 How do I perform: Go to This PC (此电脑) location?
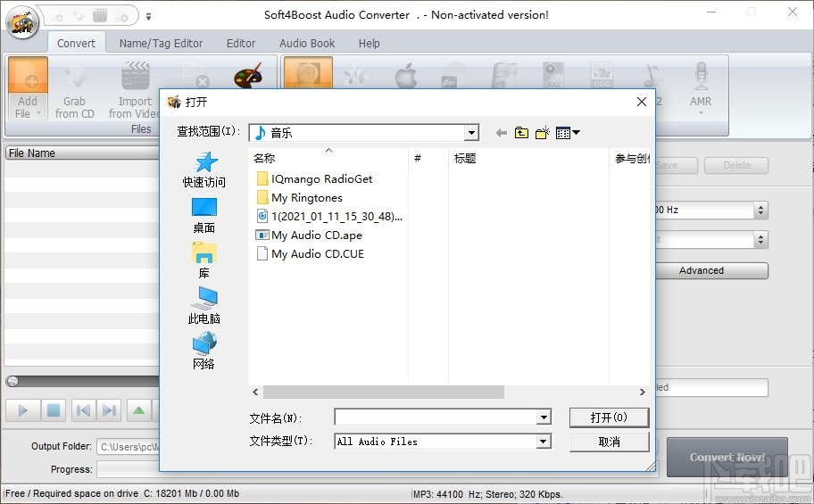[x=204, y=306]
